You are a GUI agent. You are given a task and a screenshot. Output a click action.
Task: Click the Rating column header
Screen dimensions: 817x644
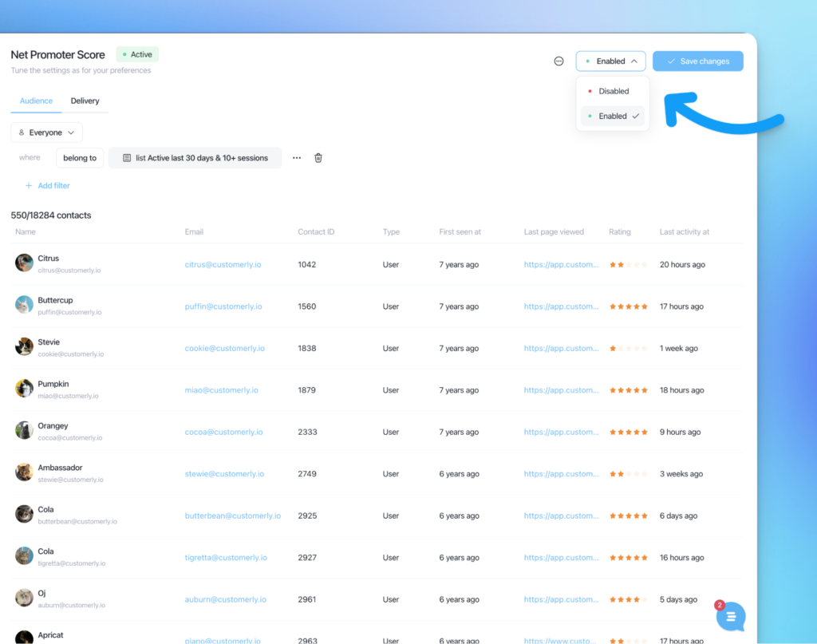click(x=619, y=232)
